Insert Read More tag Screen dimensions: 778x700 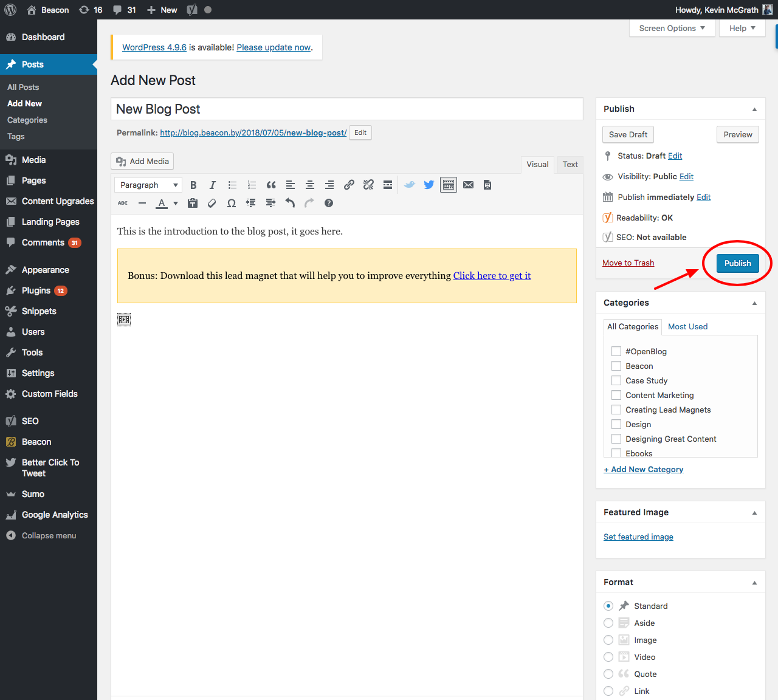(x=388, y=185)
